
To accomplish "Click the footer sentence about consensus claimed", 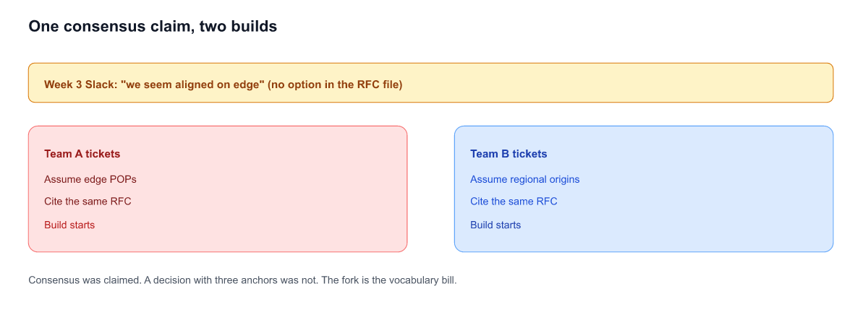I will coord(242,280).
